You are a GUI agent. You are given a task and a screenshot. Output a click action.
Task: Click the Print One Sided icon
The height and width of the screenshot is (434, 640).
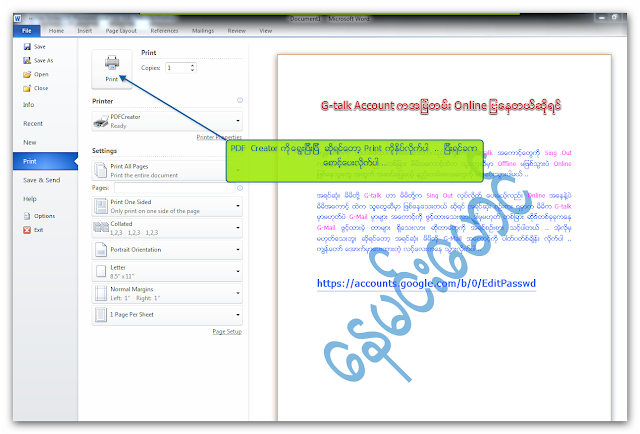(x=100, y=206)
